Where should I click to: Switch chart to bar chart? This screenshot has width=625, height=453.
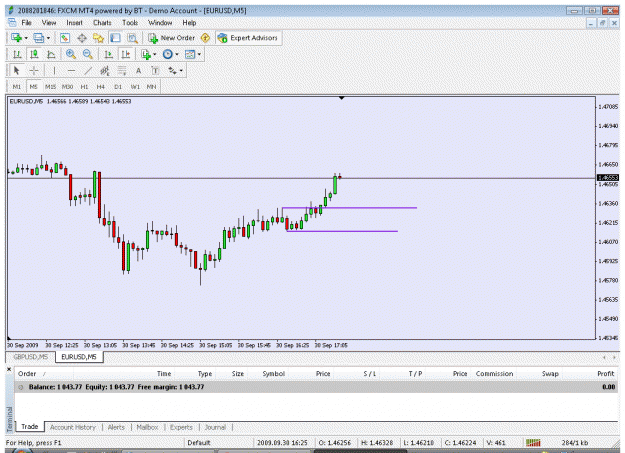click(17, 54)
